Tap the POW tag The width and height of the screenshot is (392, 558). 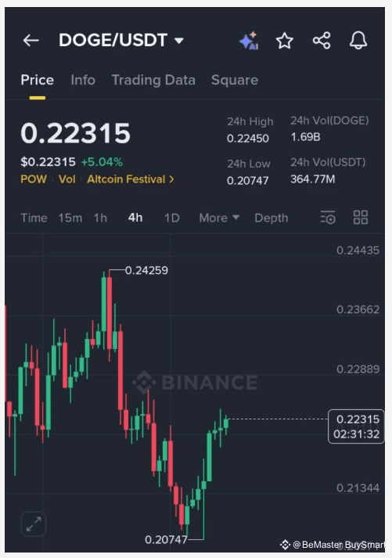coord(34,179)
